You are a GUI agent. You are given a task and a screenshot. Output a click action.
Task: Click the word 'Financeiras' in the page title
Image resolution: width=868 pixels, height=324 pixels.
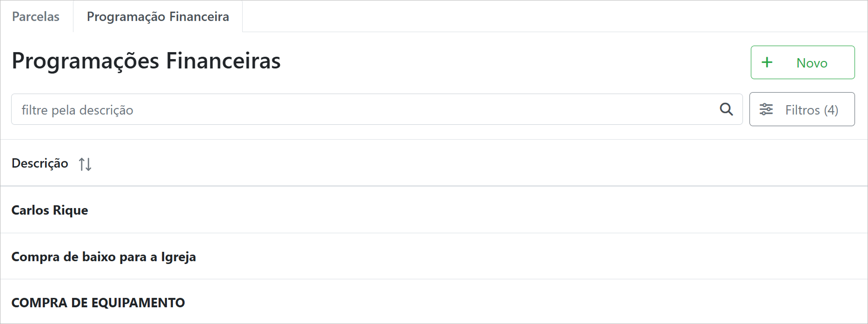coord(223,61)
